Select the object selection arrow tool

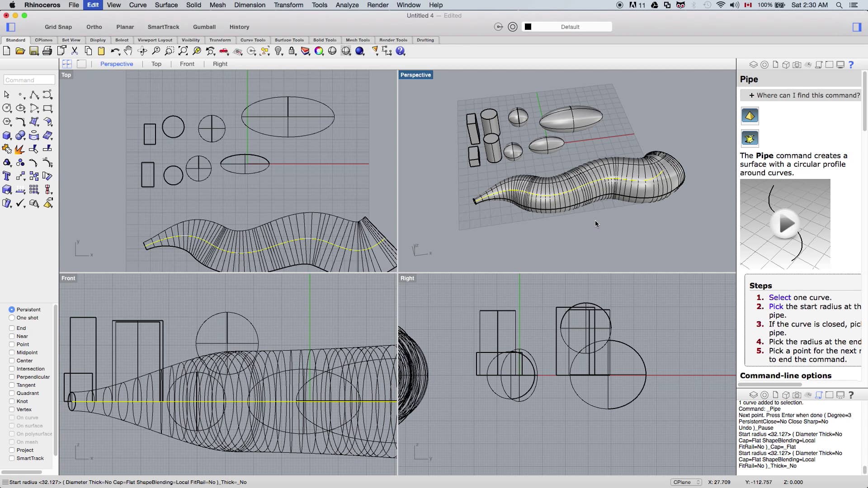click(7, 95)
